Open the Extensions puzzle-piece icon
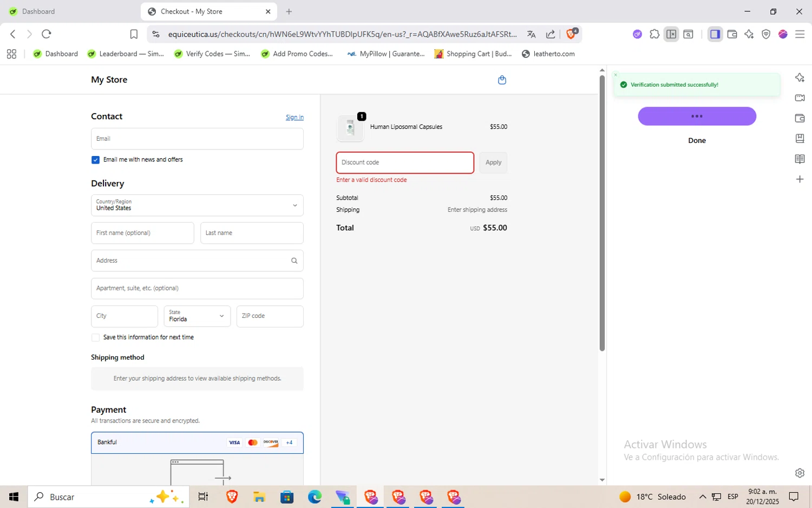Screen dimensions: 812x508 pyautogui.click(x=654, y=34)
